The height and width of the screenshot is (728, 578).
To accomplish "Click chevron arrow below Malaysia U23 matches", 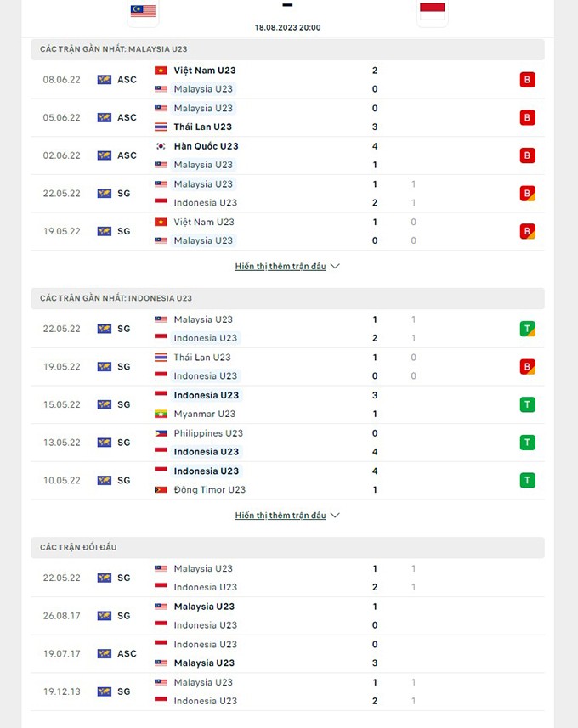I will pos(335,267).
